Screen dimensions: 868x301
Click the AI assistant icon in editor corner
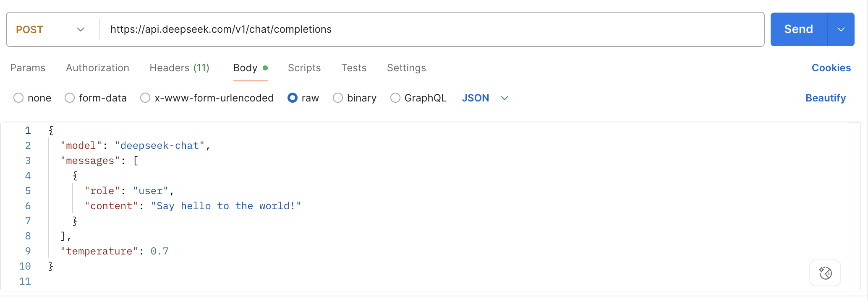point(825,273)
